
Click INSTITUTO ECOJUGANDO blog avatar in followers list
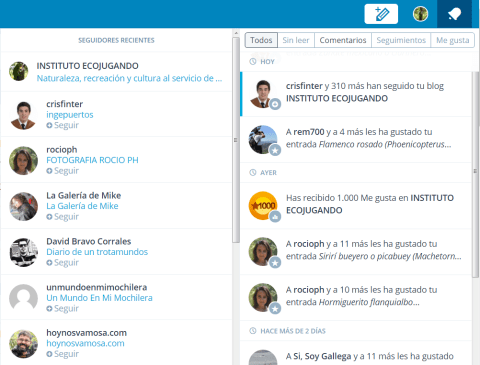click(19, 71)
